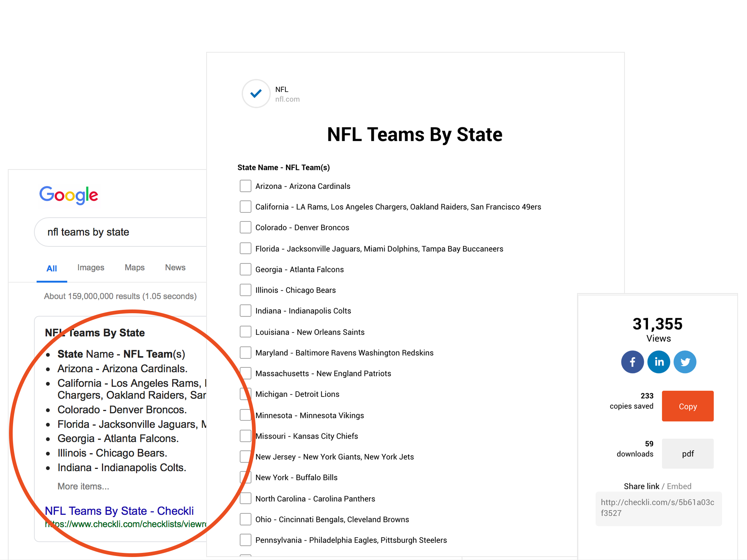Click Georgia - Atlanta Falcons in Google snippet
Screen dimensions: 747x560
click(x=118, y=438)
